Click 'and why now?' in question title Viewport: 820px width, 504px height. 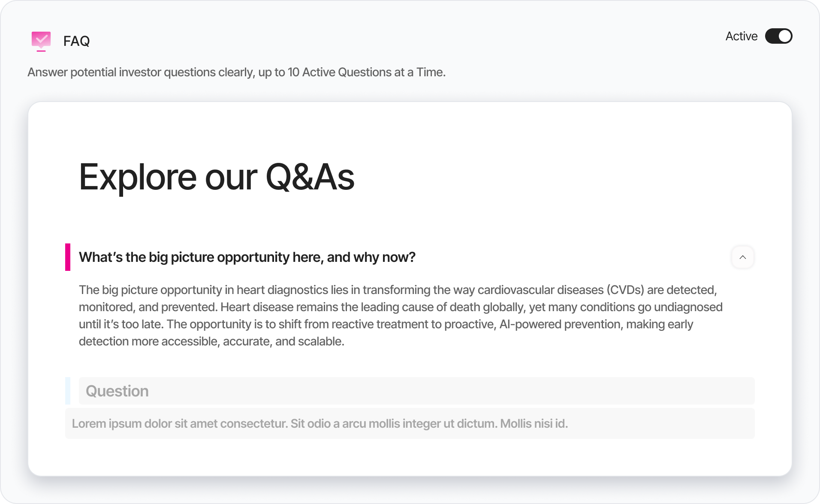(x=371, y=257)
